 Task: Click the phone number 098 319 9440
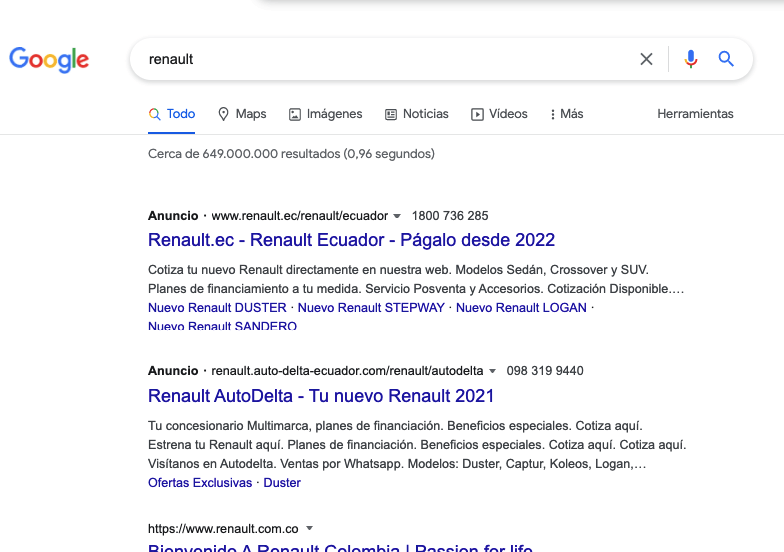tap(545, 370)
